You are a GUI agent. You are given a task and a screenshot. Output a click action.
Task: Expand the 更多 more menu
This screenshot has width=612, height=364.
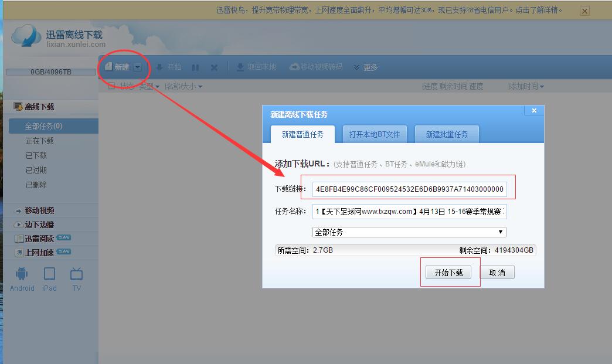[x=365, y=67]
